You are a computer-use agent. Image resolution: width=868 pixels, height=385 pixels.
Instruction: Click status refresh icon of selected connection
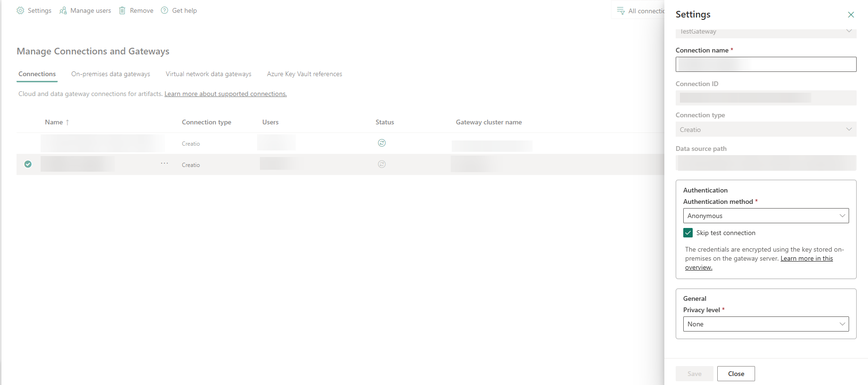pyautogui.click(x=382, y=164)
